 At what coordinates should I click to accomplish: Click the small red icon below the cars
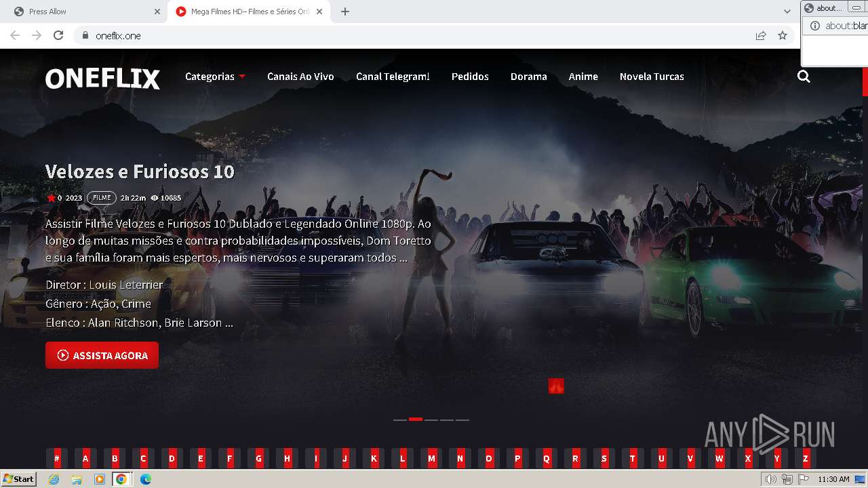click(556, 386)
